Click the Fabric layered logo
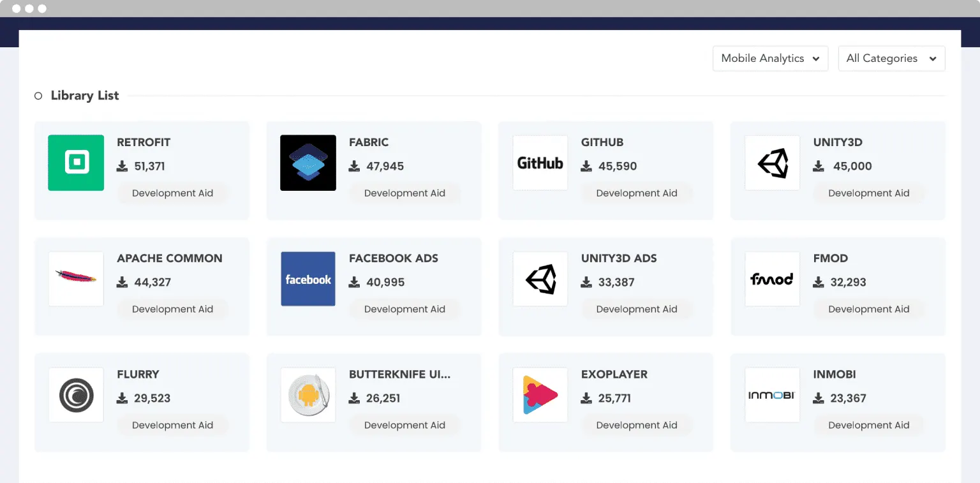Image resolution: width=980 pixels, height=483 pixels. point(308,163)
